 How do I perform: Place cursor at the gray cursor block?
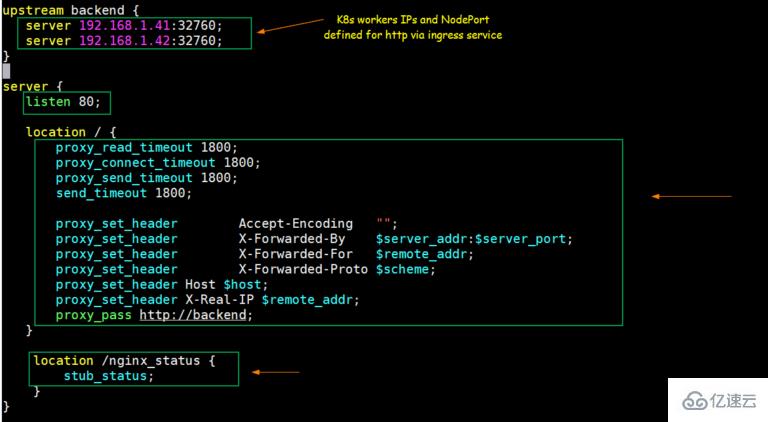click(6, 71)
